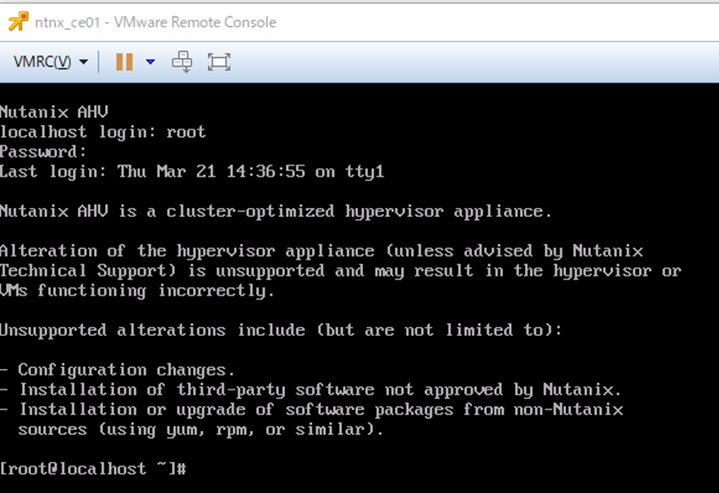Click the 'Password:' line in console
The image size is (719, 493).
[x=43, y=152]
